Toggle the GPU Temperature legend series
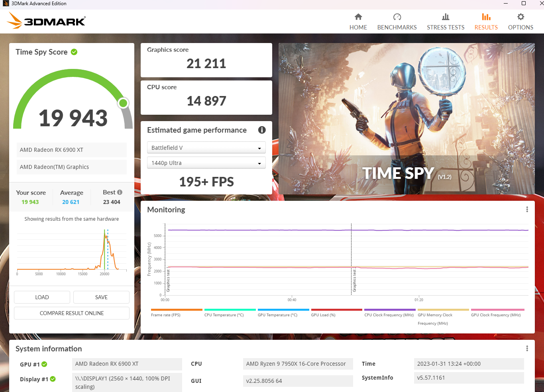This screenshot has height=392, width=544. (277, 315)
